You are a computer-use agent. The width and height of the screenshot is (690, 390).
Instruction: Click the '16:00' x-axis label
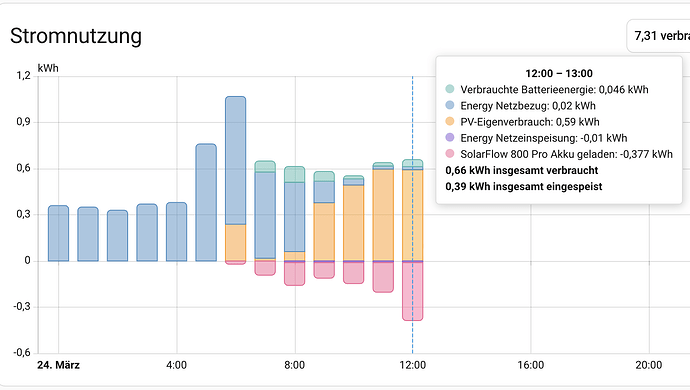(531, 365)
